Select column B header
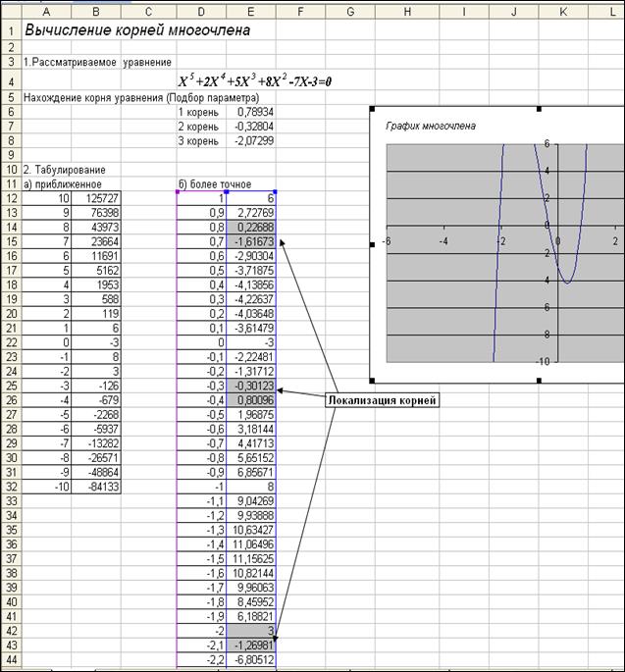625x672 pixels. (96, 12)
